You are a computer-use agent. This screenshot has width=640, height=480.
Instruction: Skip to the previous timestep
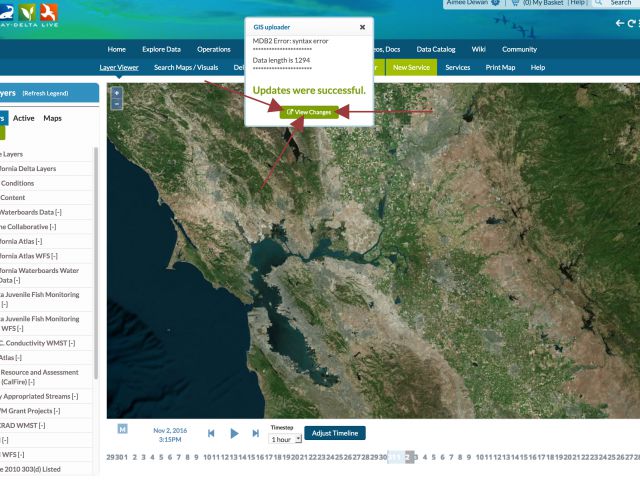pos(211,433)
